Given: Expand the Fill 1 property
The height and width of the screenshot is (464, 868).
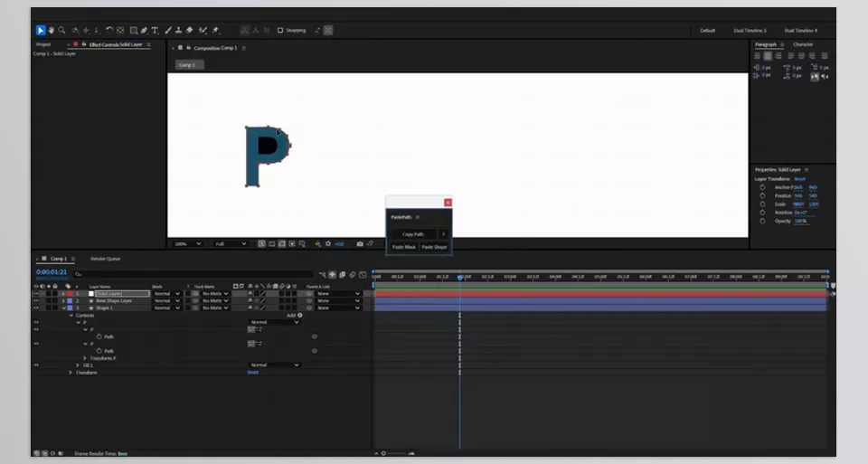Looking at the screenshot, I should click(x=78, y=365).
